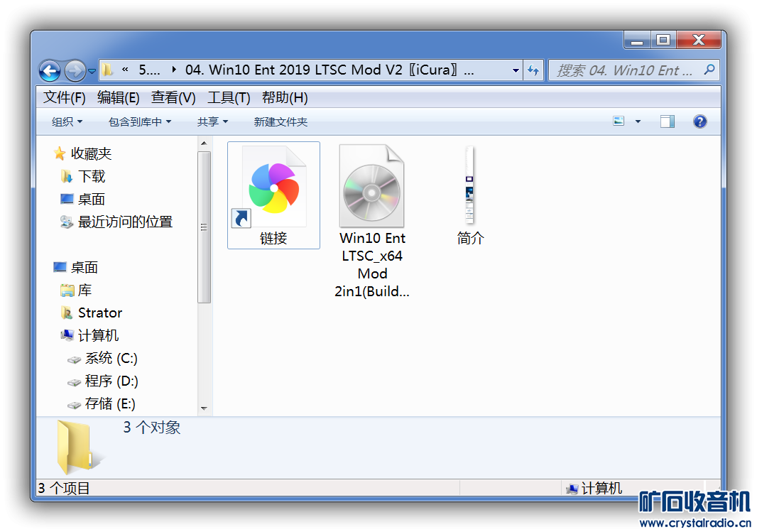Open the Strator user folder
The height and width of the screenshot is (532, 757).
click(x=100, y=313)
